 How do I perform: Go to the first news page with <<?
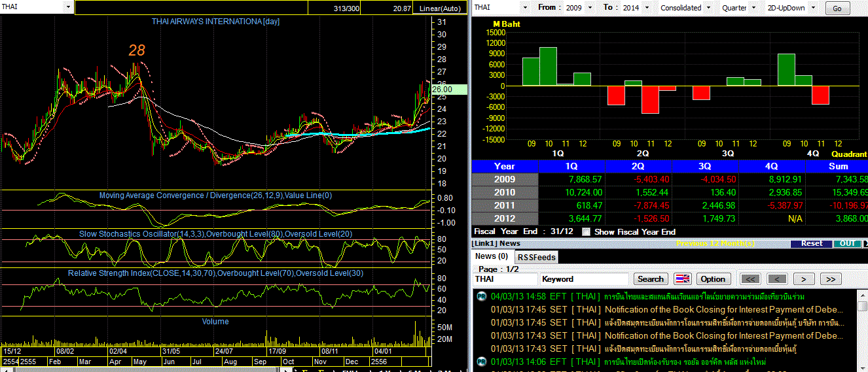pyautogui.click(x=750, y=279)
